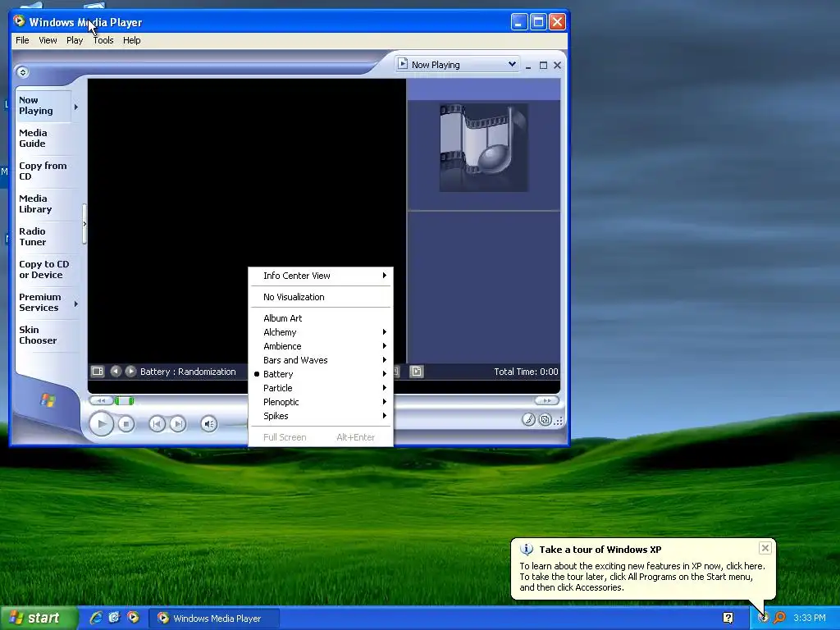Collapse the taskbar sidebar handle
This screenshot has width=840, height=630.
pyautogui.click(x=84, y=224)
